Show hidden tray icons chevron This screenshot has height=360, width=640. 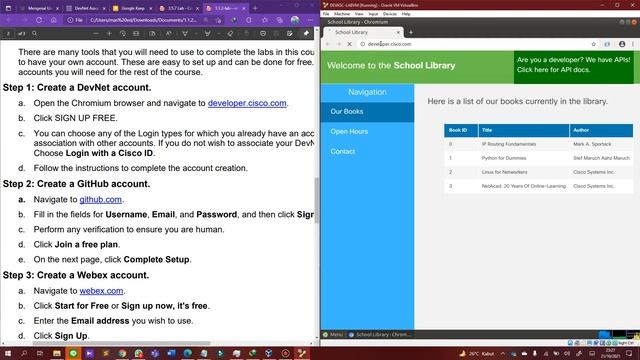click(503, 354)
